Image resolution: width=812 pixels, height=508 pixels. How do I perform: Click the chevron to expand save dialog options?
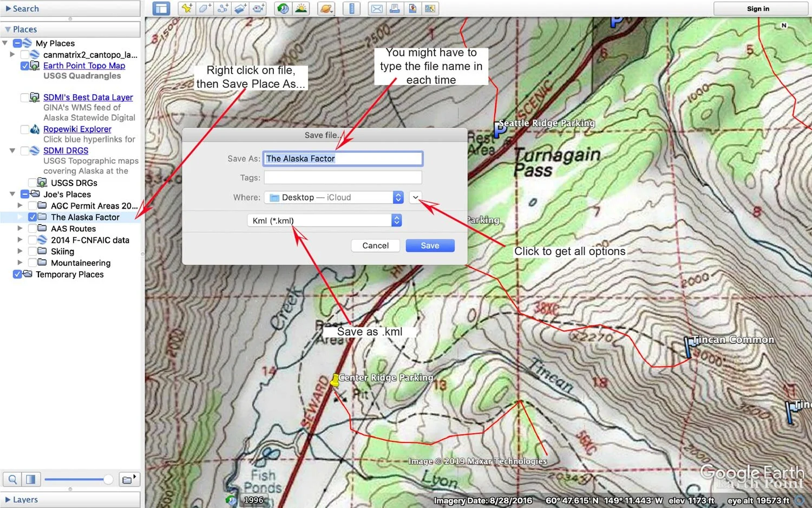click(415, 198)
